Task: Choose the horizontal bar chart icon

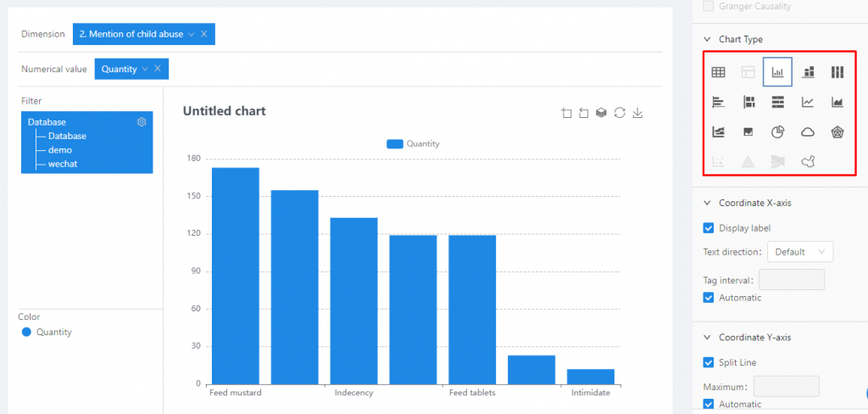Action: (718, 103)
